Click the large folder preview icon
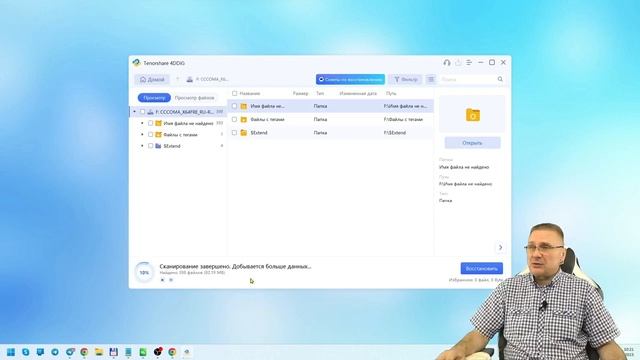Image resolution: width=640 pixels, height=360 pixels. coord(473,115)
